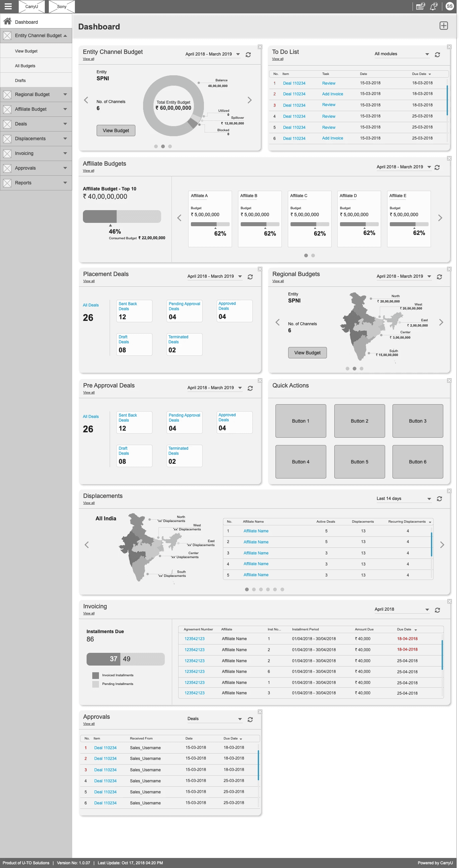Refresh the Pre Approval Deals widget
The image size is (459, 868).
[x=250, y=388]
